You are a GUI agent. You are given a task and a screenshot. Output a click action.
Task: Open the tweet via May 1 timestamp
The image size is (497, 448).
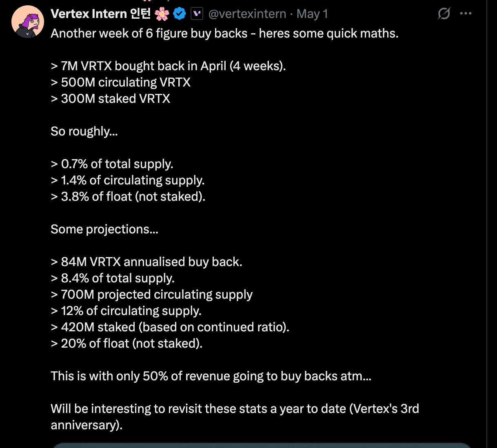(312, 14)
